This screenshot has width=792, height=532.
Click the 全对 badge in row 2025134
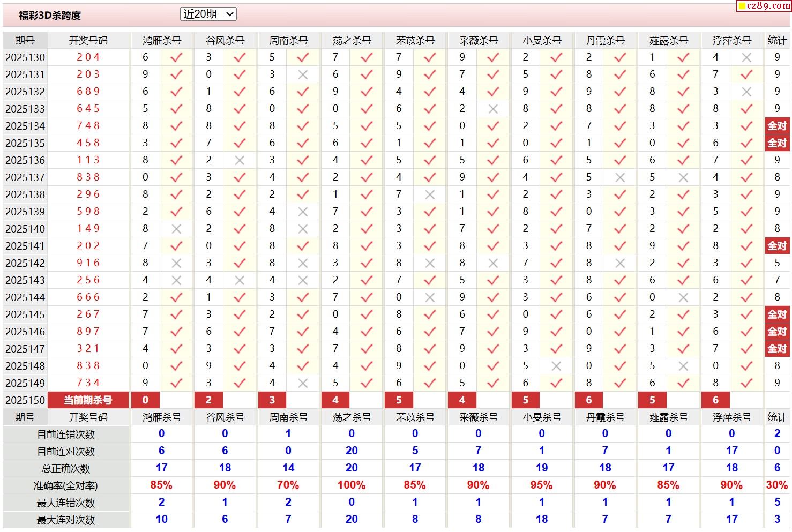click(x=777, y=126)
